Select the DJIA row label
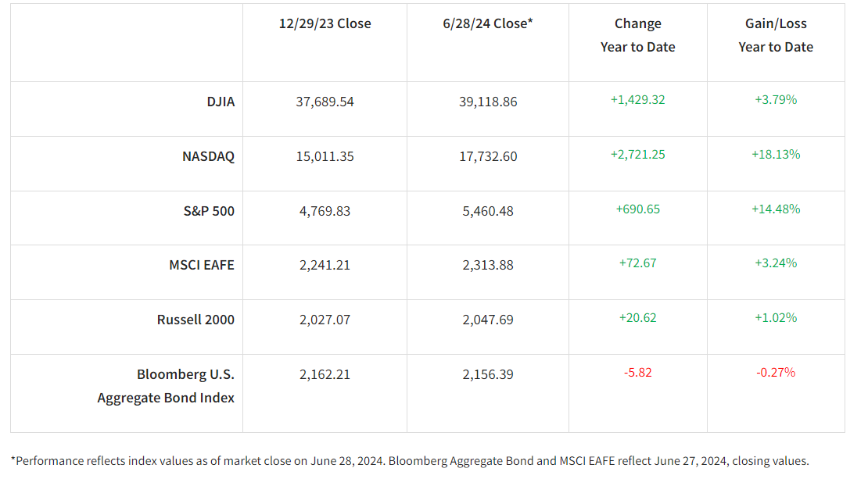Screen dimensions: 868x479 tap(221, 102)
